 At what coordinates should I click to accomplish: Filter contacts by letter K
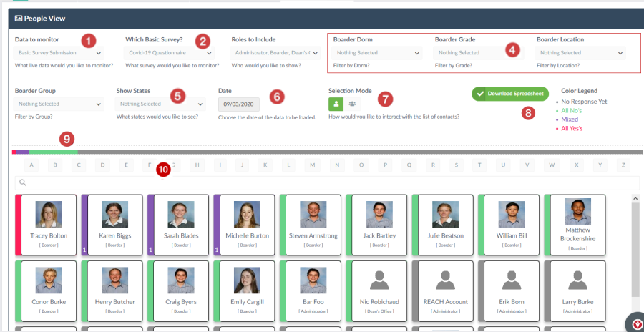265,165
